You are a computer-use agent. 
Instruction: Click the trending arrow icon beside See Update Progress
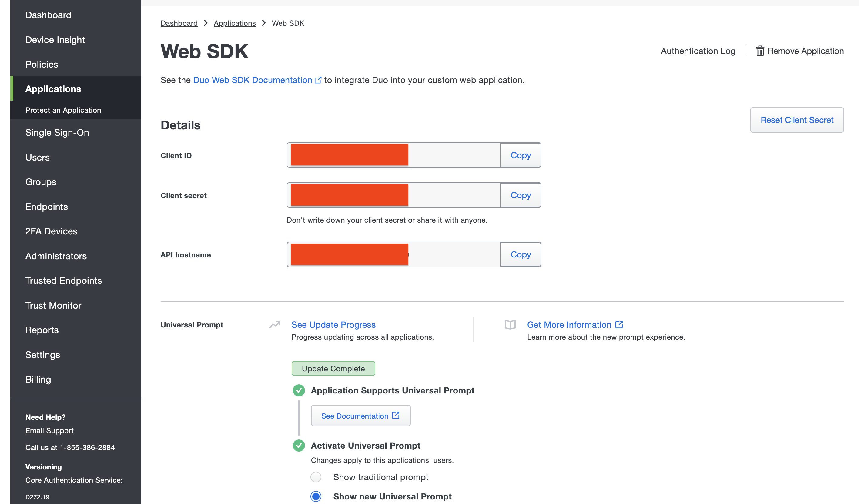pyautogui.click(x=275, y=324)
